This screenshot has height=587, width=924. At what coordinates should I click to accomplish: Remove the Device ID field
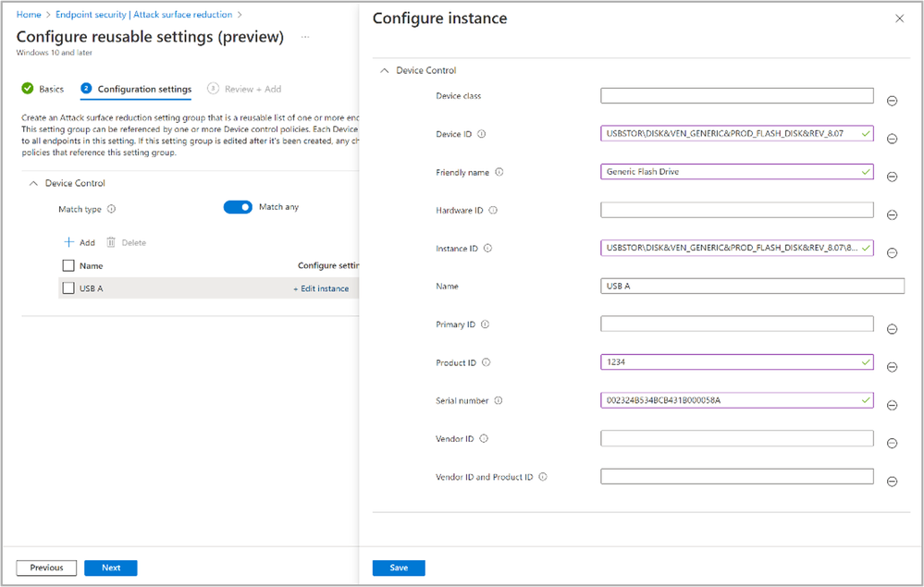892,139
